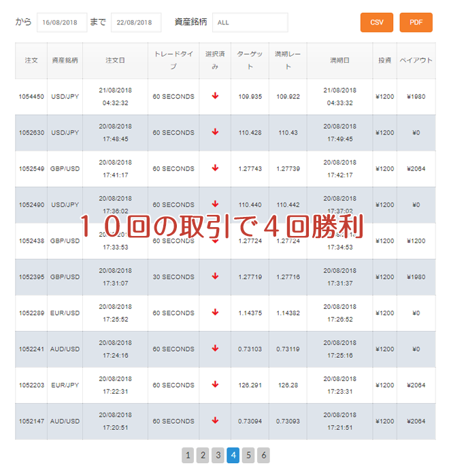
Task: Select order number 1052490
Action: point(31,205)
